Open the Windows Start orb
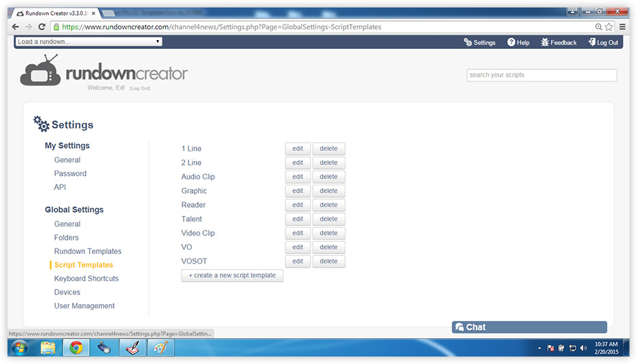Image resolution: width=637 pixels, height=364 pixels. click(20, 348)
